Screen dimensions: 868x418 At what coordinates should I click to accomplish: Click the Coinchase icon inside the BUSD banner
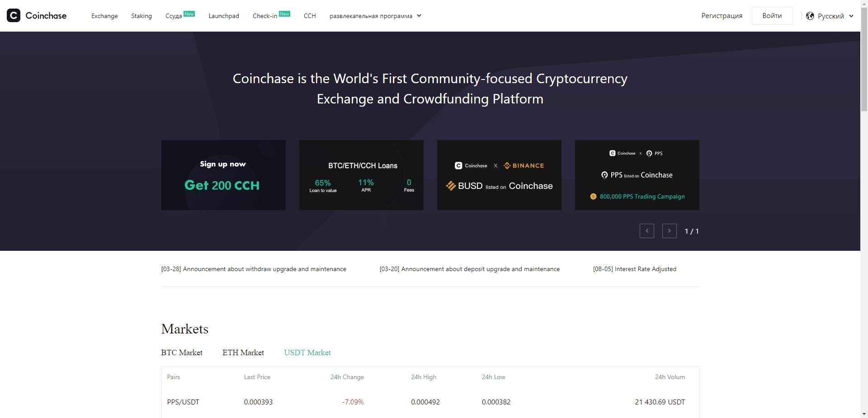click(x=458, y=165)
